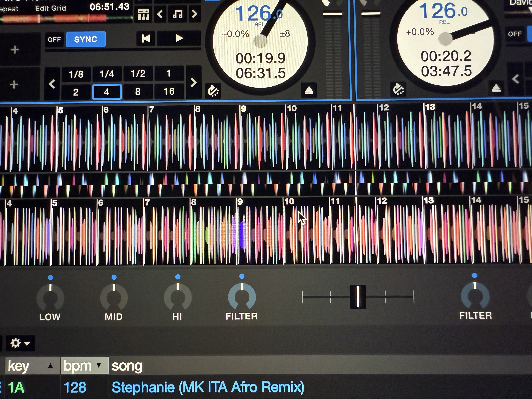Open the library gear settings dropdown
Viewport: 532px width, 399px height.
(20, 343)
